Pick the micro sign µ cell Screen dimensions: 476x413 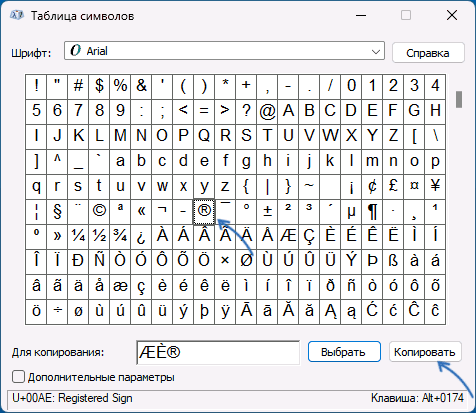point(351,212)
